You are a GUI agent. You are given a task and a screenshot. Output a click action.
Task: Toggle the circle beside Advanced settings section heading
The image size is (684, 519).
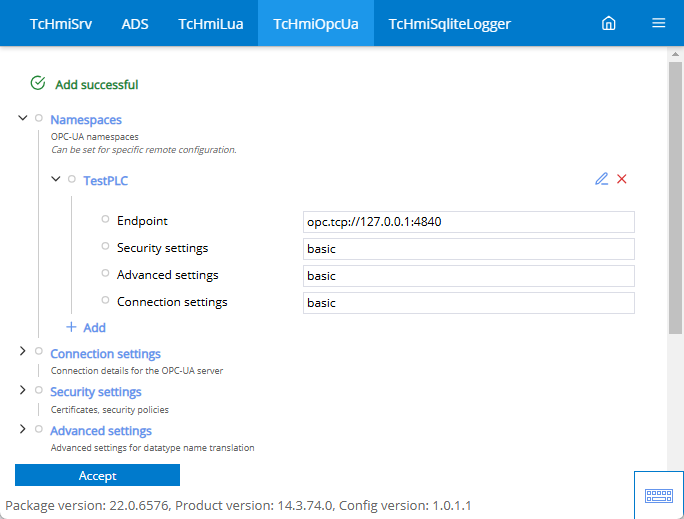(39, 429)
